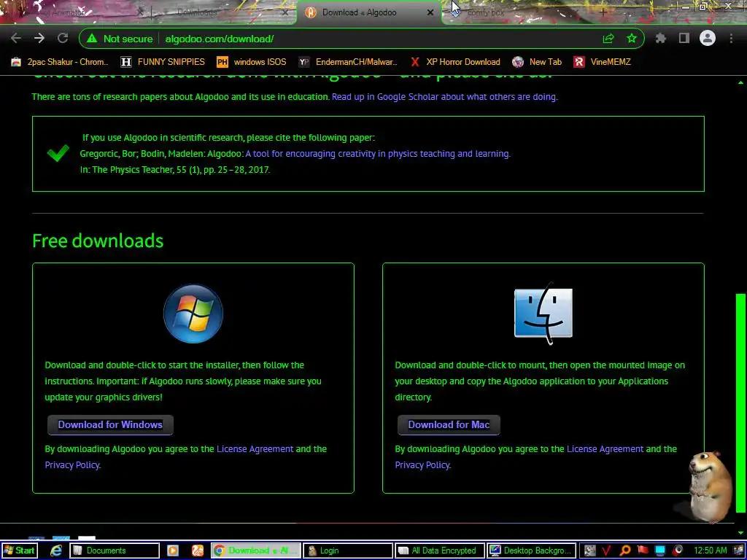Toggle the browser side panel
747x560 pixels.
(684, 39)
